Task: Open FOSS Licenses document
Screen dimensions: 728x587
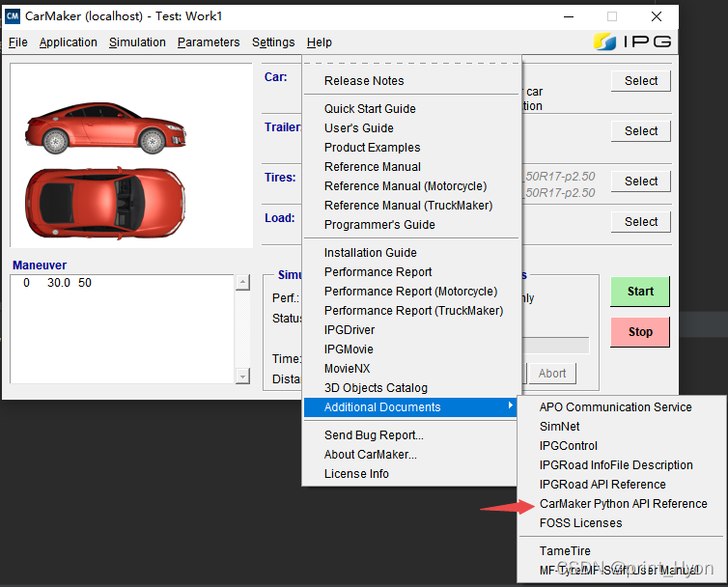Action: (621, 523)
